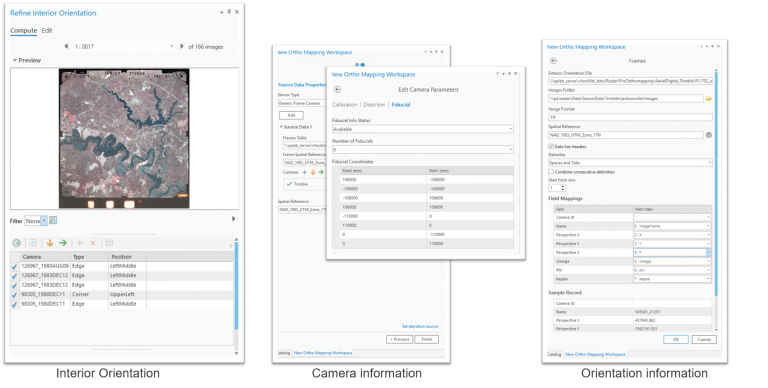Image resolution: width=768 pixels, height=388 pixels.
Task: Switch to the Edit tab
Action: click(x=47, y=30)
